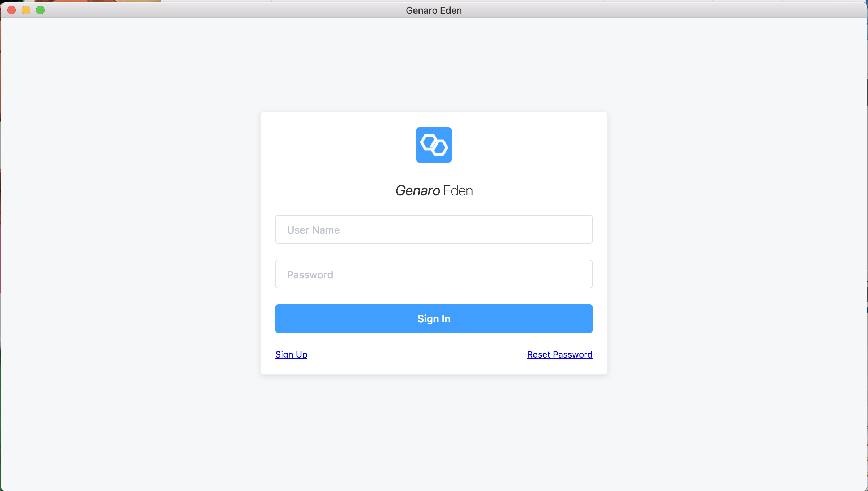This screenshot has height=491, width=868.
Task: Select the User Name input field
Action: [x=433, y=229]
